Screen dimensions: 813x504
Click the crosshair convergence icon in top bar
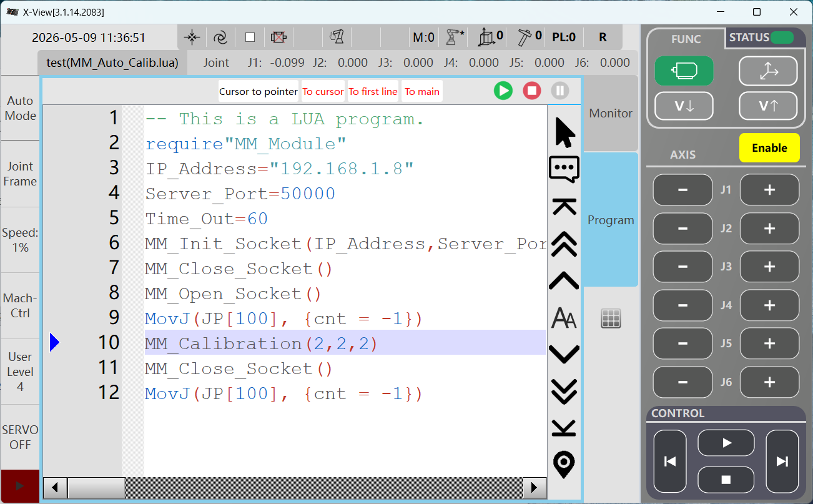tap(192, 37)
